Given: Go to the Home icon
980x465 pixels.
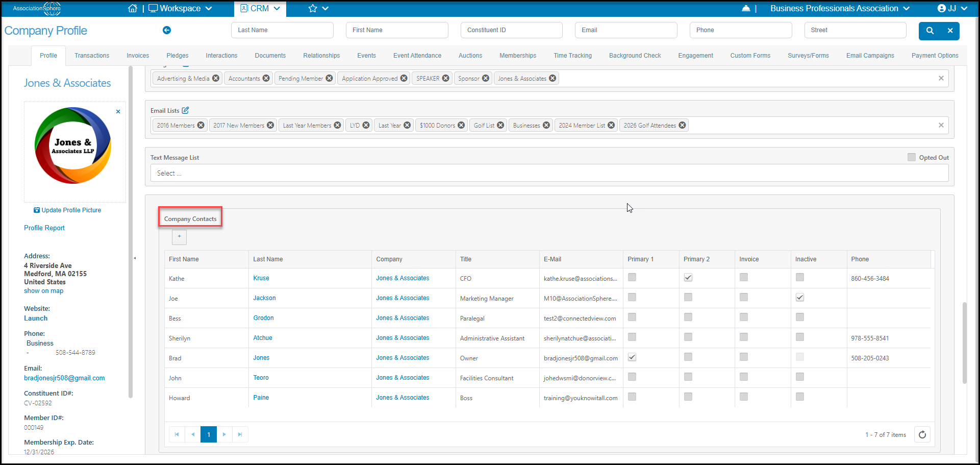Looking at the screenshot, I should [133, 8].
